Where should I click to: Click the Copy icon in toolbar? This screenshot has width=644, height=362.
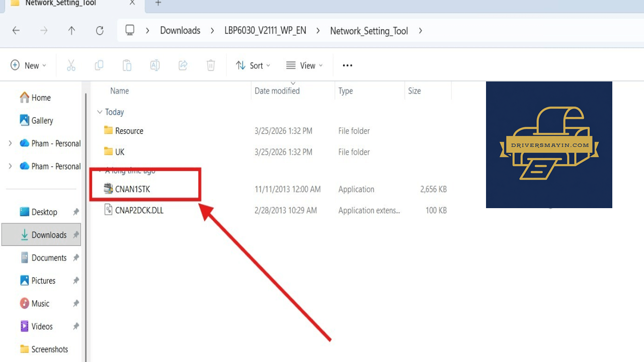pos(99,65)
